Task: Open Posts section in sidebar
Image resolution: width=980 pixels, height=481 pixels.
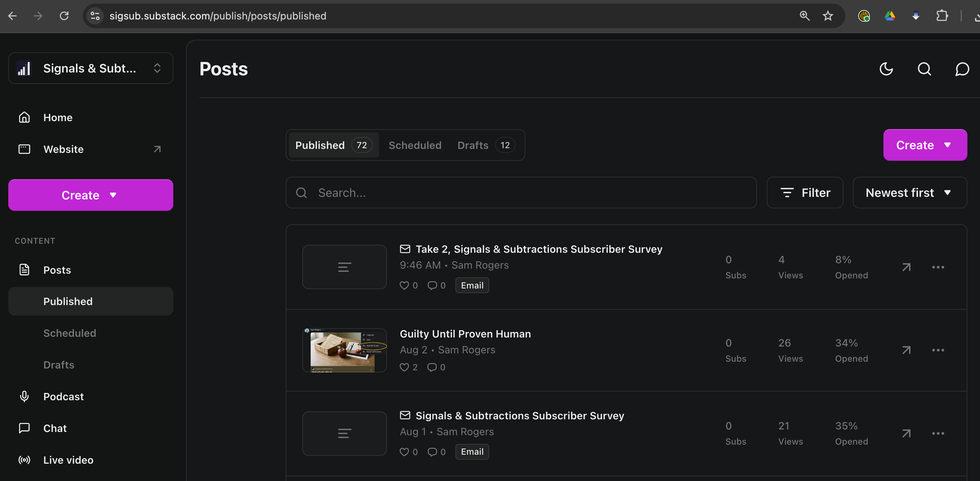Action: (90, 270)
